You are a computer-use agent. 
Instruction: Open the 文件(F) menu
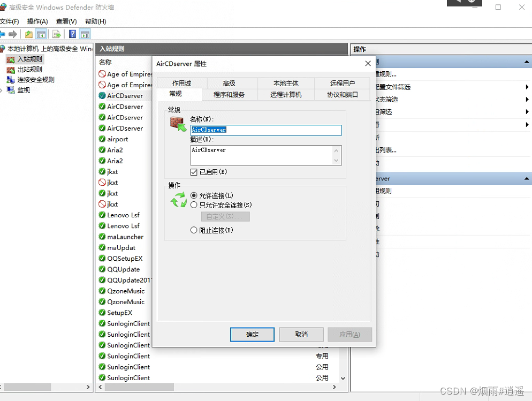[10, 21]
